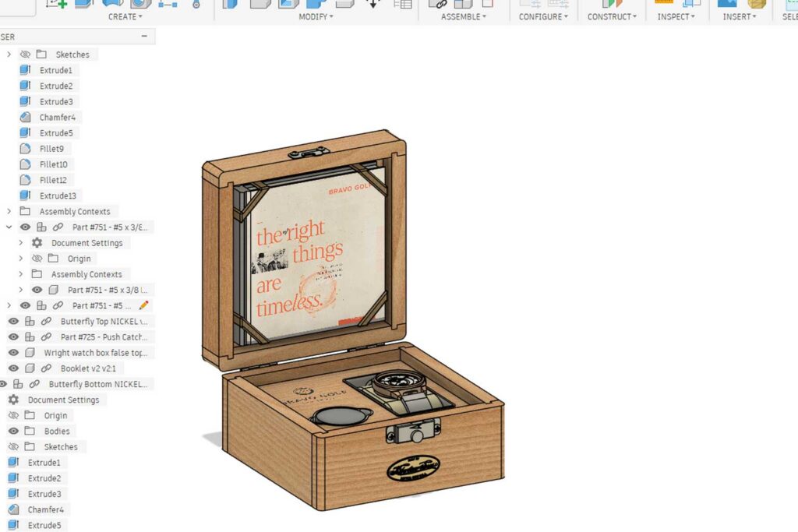Image resolution: width=798 pixels, height=532 pixels.
Task: Hide the Bodies folder using its eye icon
Action: [x=13, y=431]
